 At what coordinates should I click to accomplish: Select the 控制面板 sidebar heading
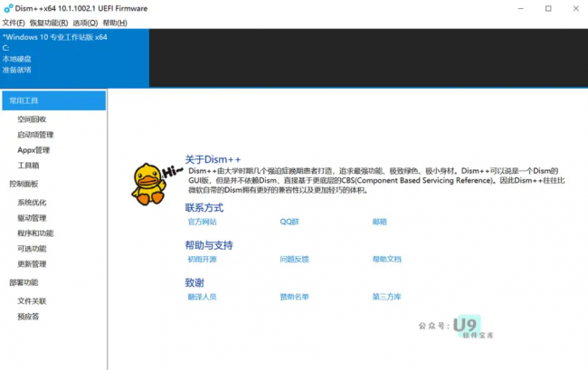coord(24,184)
